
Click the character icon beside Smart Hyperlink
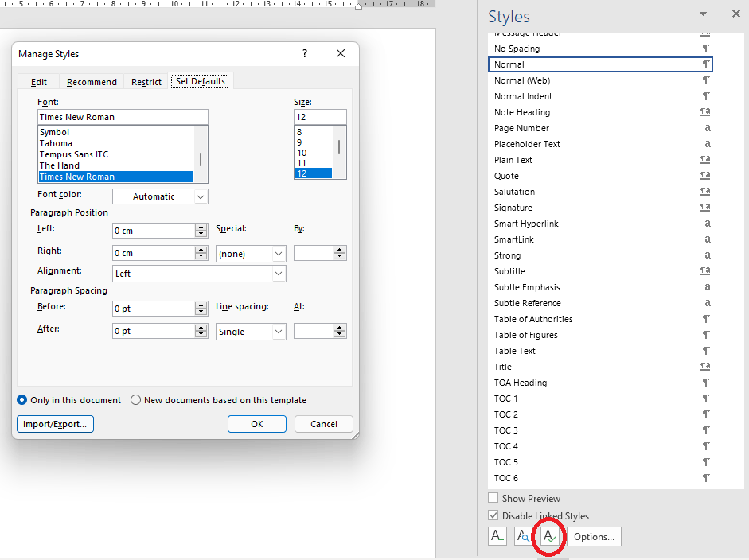(x=708, y=223)
